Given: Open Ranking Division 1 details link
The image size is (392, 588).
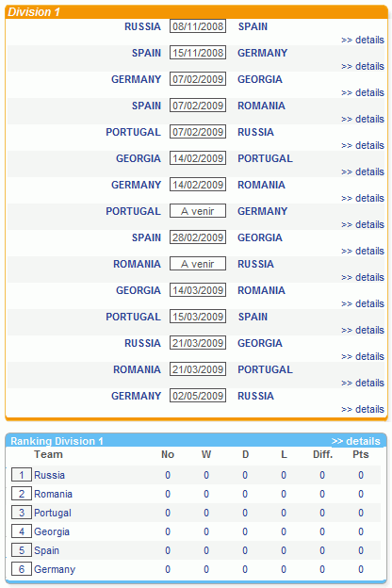Looking at the screenshot, I should coord(356,441).
